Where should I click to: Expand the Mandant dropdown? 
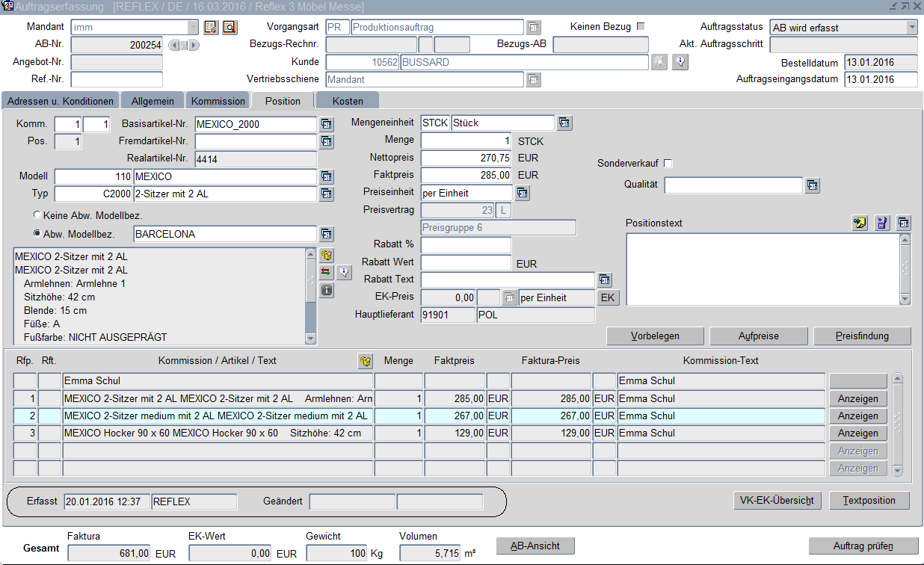pos(194,28)
